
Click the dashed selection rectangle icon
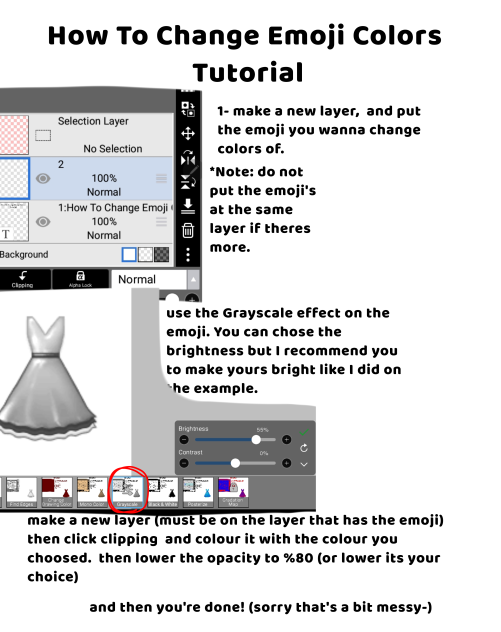(43, 135)
